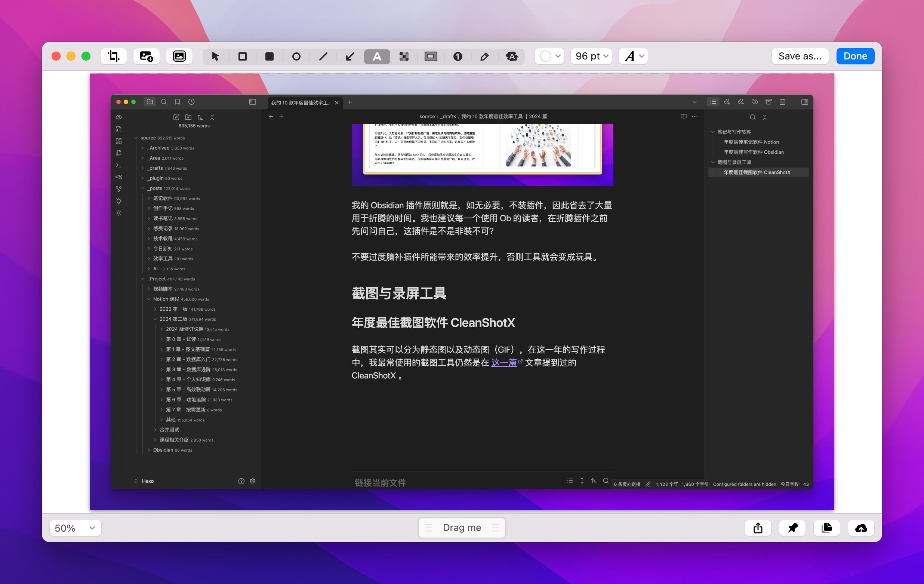The image size is (924, 584).
Task: Jump to 年度最佳笔记软件 Notion heading in outline
Action: click(x=751, y=142)
